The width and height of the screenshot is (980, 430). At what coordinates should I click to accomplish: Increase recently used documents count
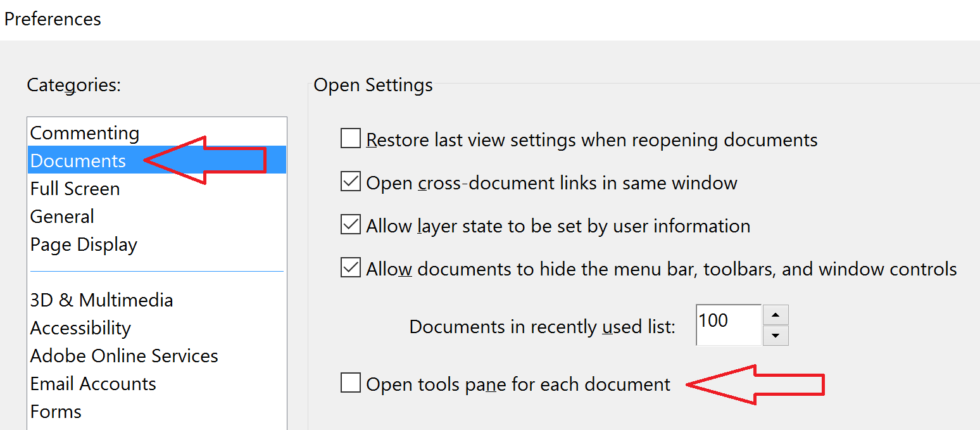[776, 315]
